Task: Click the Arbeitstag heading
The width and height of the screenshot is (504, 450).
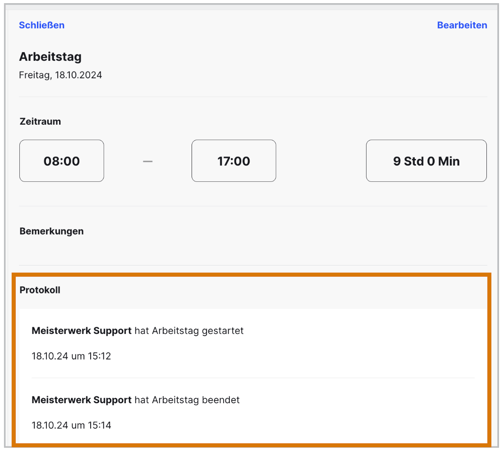Action: (50, 57)
